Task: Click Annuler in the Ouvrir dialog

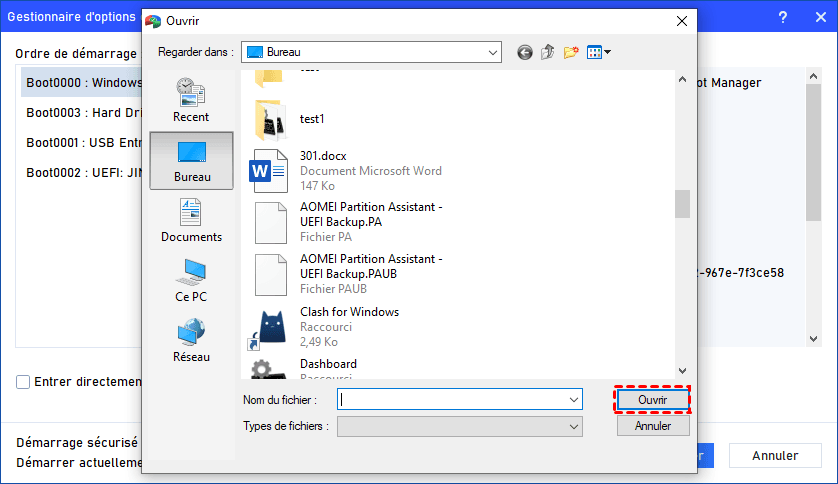Action: pyautogui.click(x=653, y=426)
